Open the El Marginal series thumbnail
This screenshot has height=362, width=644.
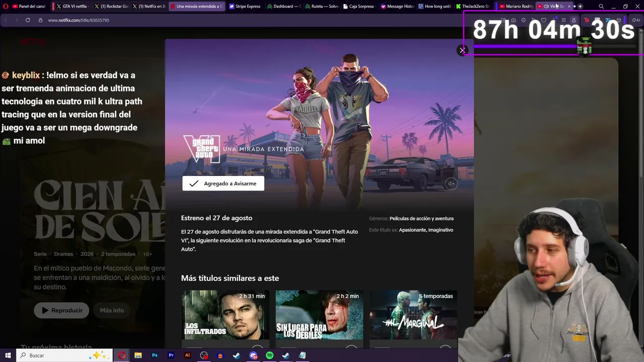(414, 315)
